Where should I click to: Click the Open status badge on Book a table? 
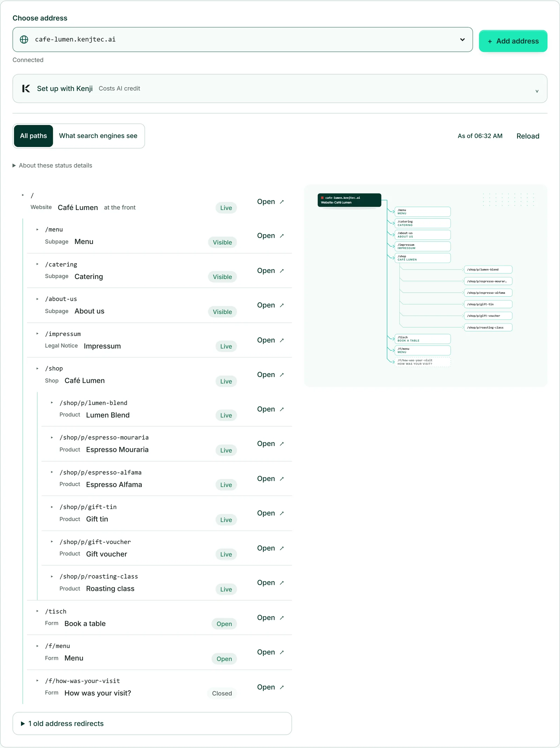(x=224, y=624)
